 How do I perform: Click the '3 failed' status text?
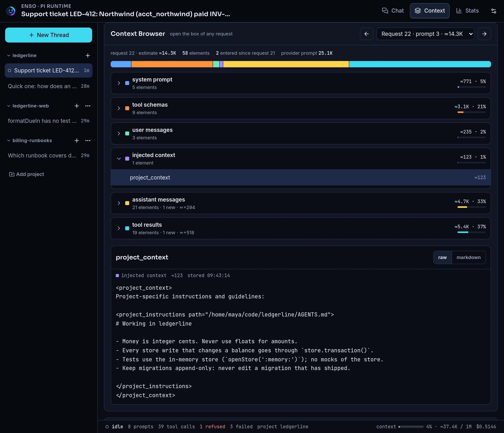click(241, 427)
